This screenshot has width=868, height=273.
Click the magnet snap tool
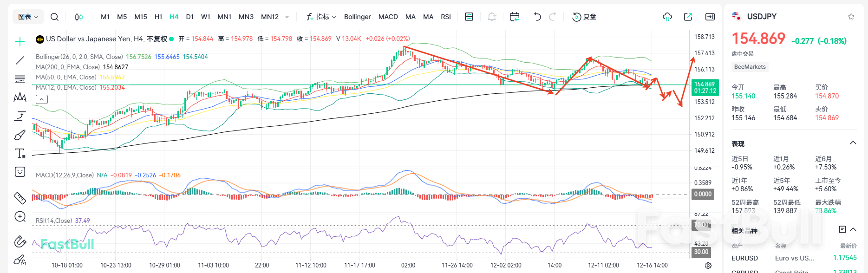tap(20, 241)
